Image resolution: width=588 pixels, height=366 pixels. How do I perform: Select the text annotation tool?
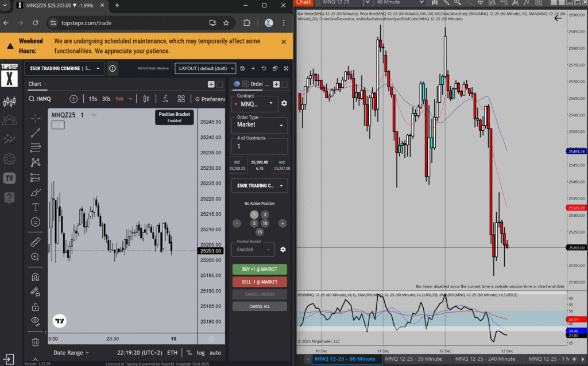(36, 207)
